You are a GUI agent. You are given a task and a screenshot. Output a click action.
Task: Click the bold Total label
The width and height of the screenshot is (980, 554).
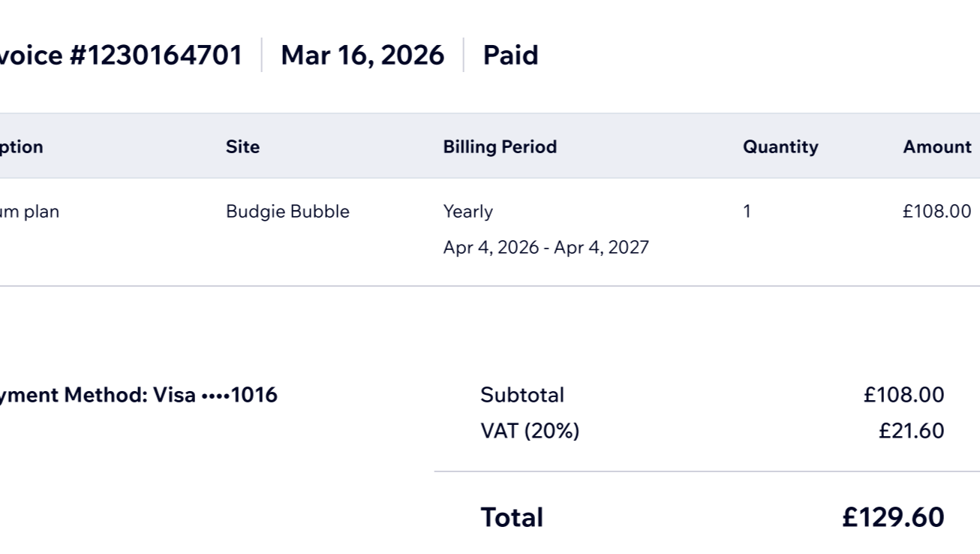pos(511,517)
